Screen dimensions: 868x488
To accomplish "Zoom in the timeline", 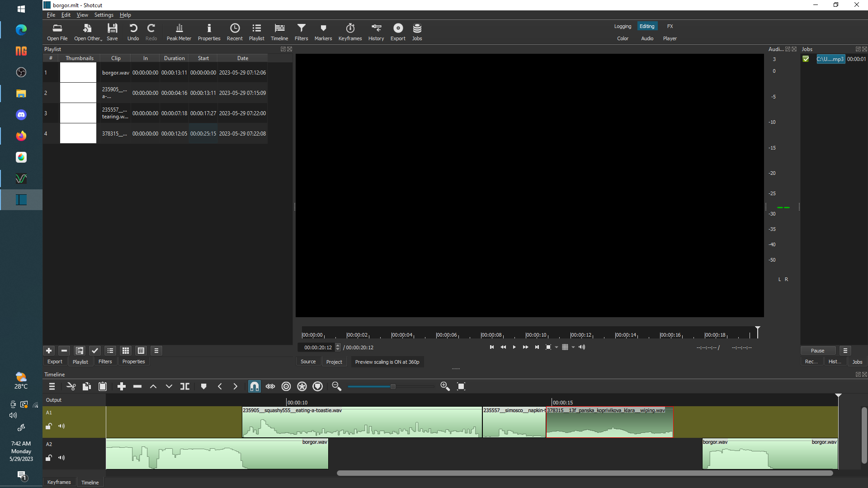I will click(x=445, y=386).
